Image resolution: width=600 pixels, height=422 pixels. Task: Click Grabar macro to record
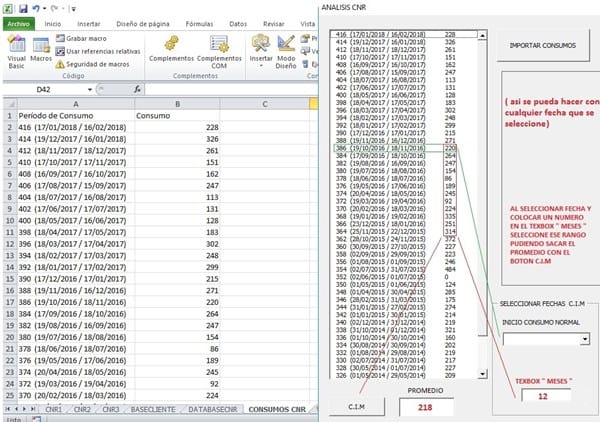(85, 39)
